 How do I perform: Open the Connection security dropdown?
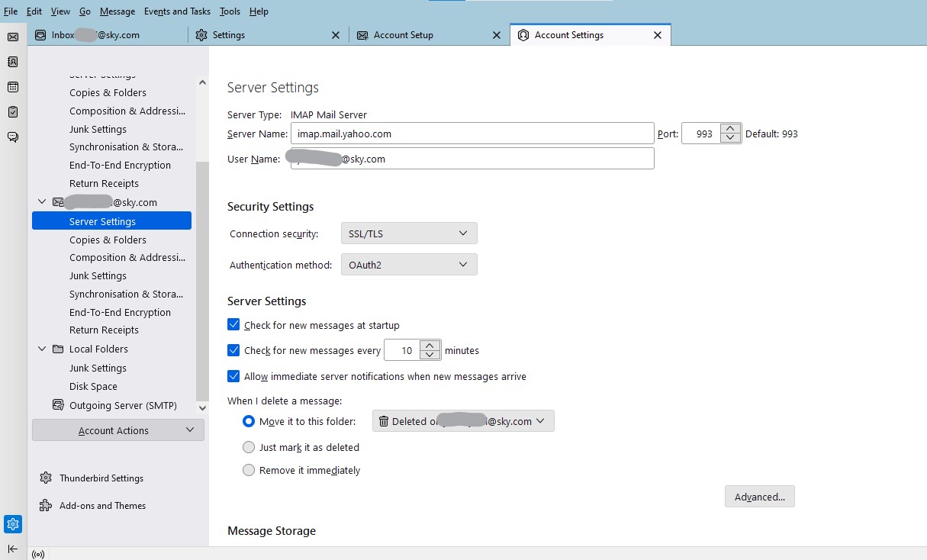point(409,233)
